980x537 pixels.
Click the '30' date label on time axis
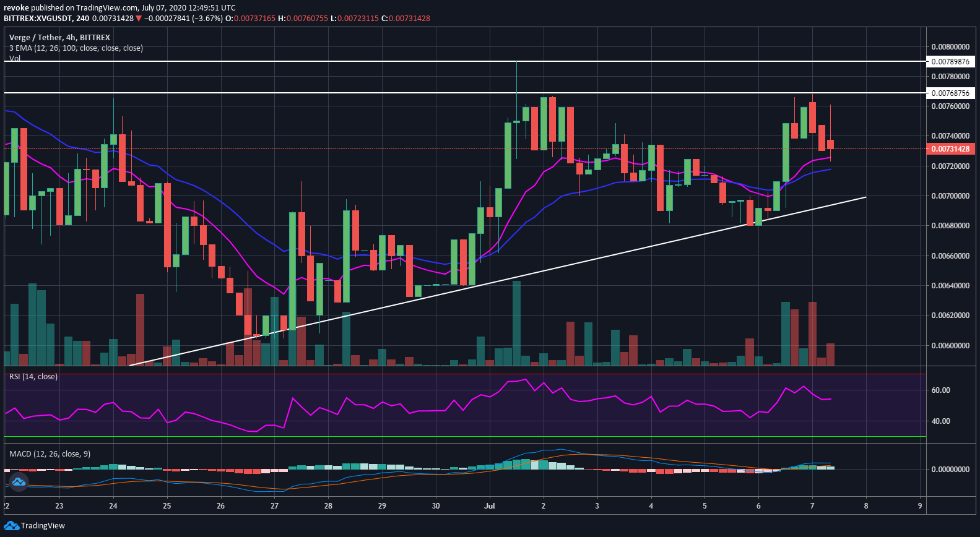(x=436, y=506)
